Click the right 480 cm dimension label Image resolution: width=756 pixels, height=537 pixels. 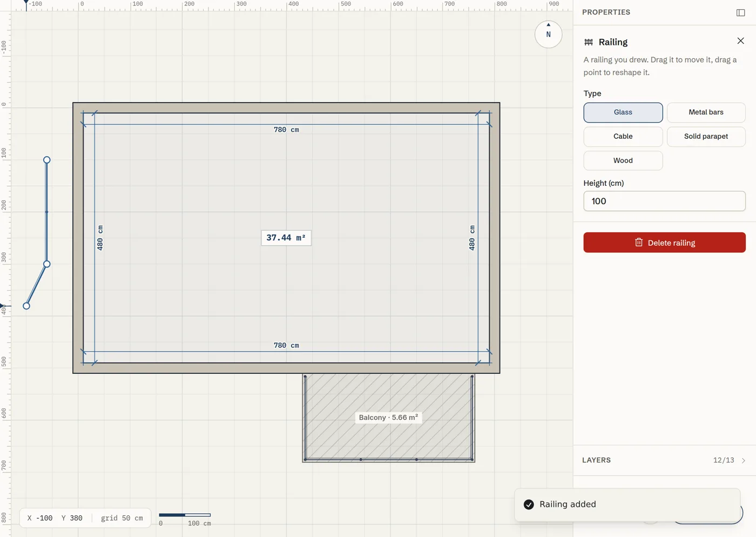pos(472,238)
